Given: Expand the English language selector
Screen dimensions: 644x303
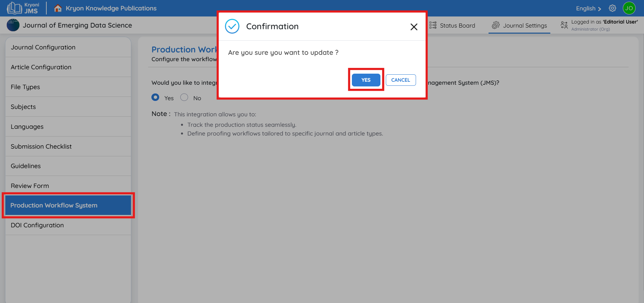Looking at the screenshot, I should pyautogui.click(x=588, y=8).
